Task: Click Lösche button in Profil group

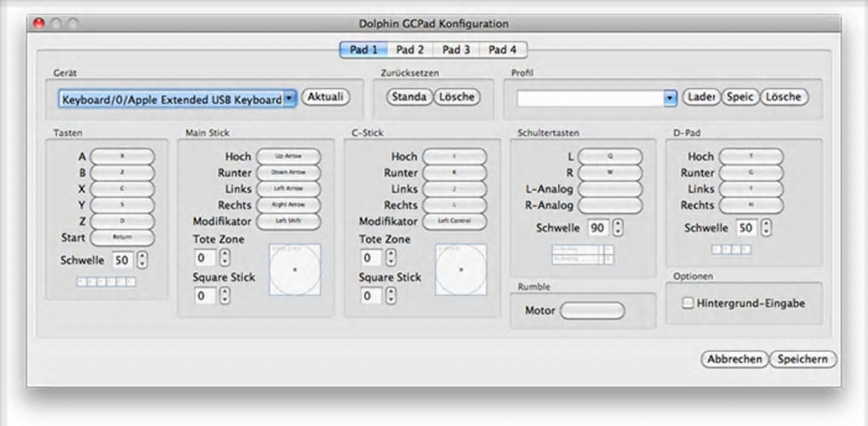Action: (x=785, y=97)
